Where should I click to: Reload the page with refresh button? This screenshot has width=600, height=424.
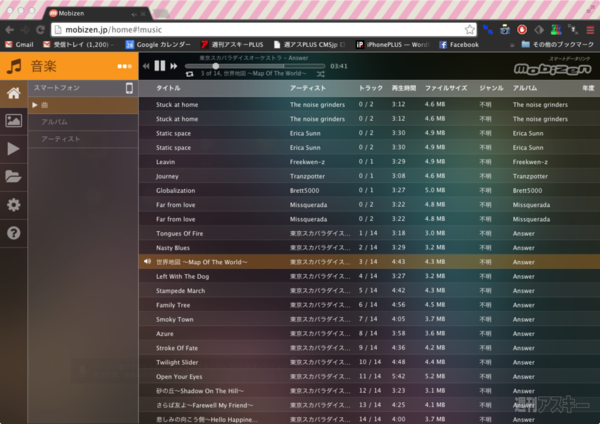coord(40,29)
